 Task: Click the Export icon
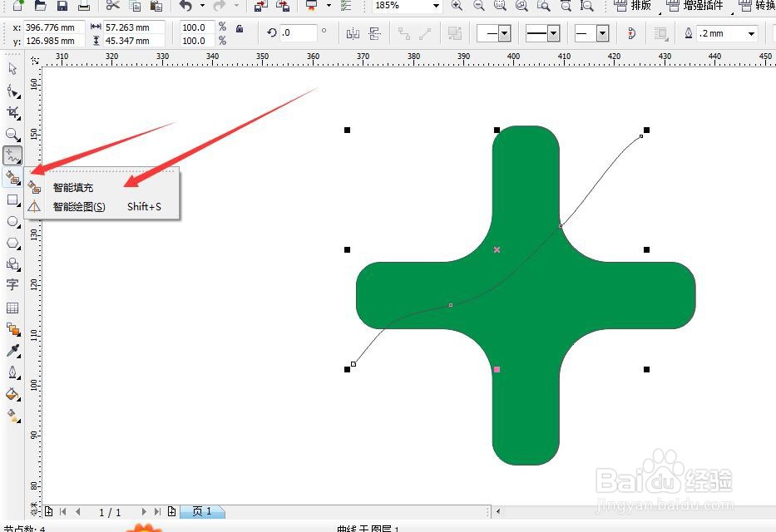click(x=283, y=6)
